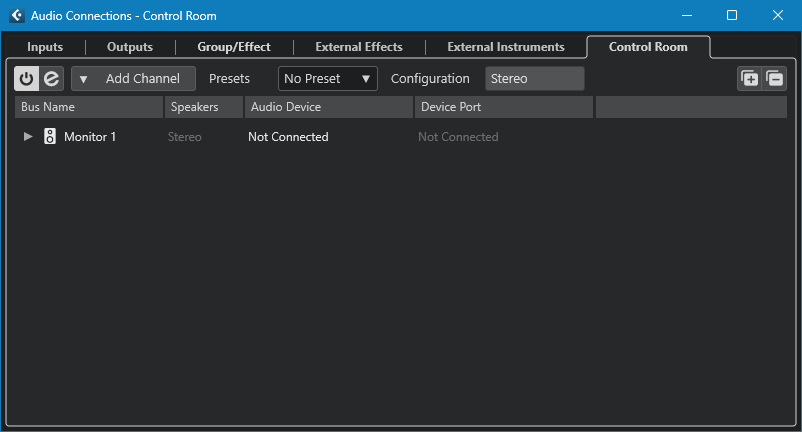802x432 pixels.
Task: Switch to the Outputs tab
Action: (130, 47)
